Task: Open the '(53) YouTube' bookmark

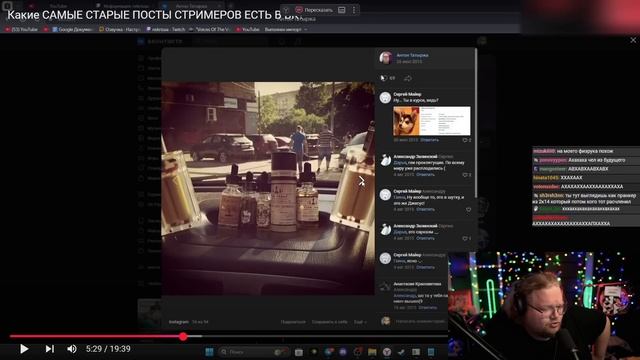Action: (22, 29)
